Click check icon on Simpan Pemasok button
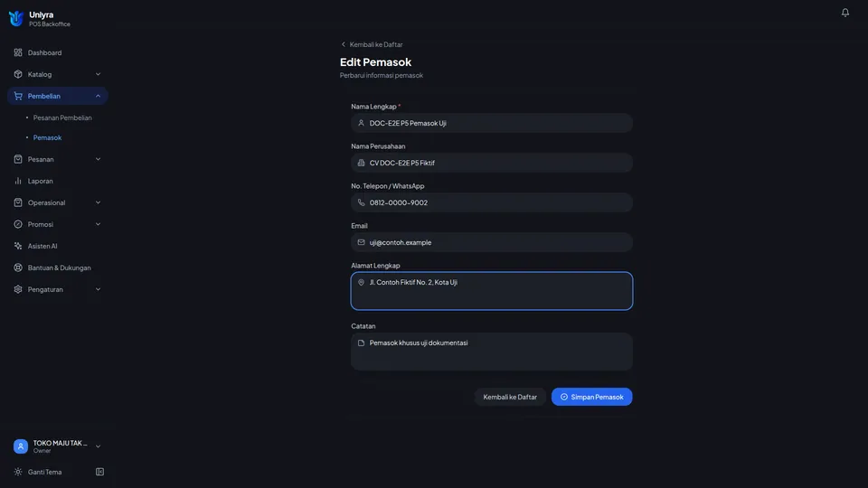 pos(564,397)
